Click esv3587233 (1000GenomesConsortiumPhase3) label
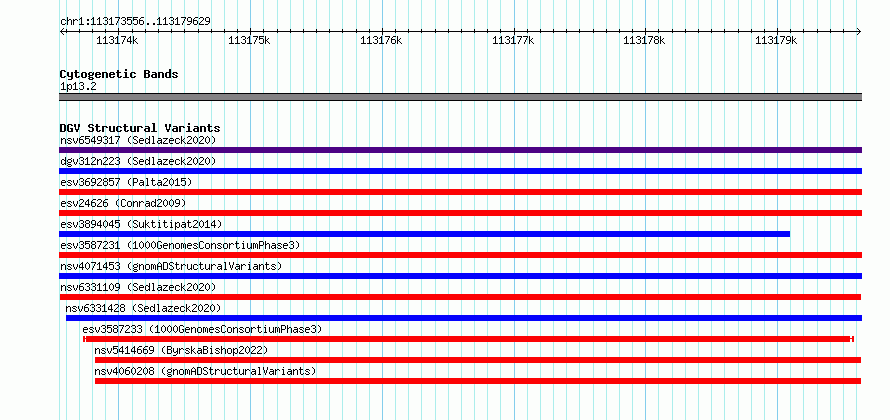 click(202, 329)
